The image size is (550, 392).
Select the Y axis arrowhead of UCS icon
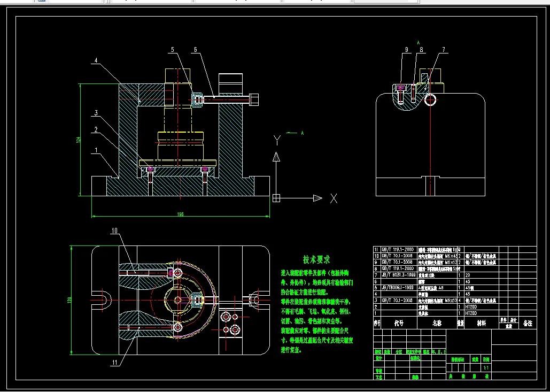[x=276, y=157]
